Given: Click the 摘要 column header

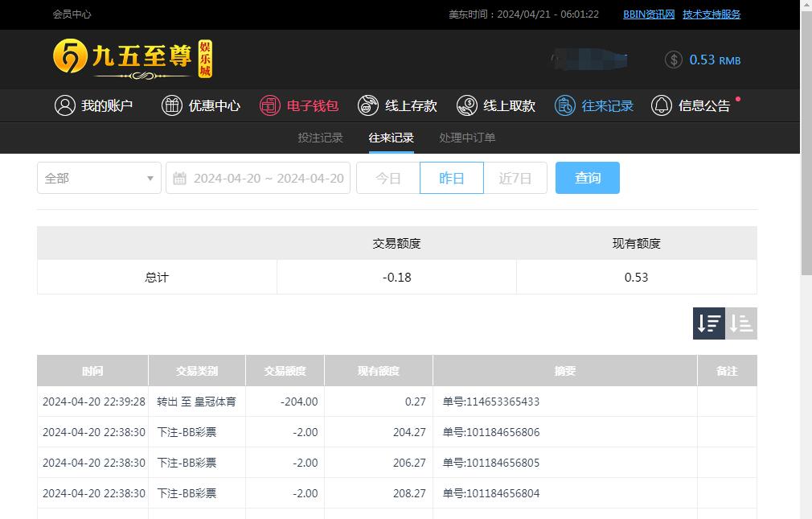Looking at the screenshot, I should [565, 371].
